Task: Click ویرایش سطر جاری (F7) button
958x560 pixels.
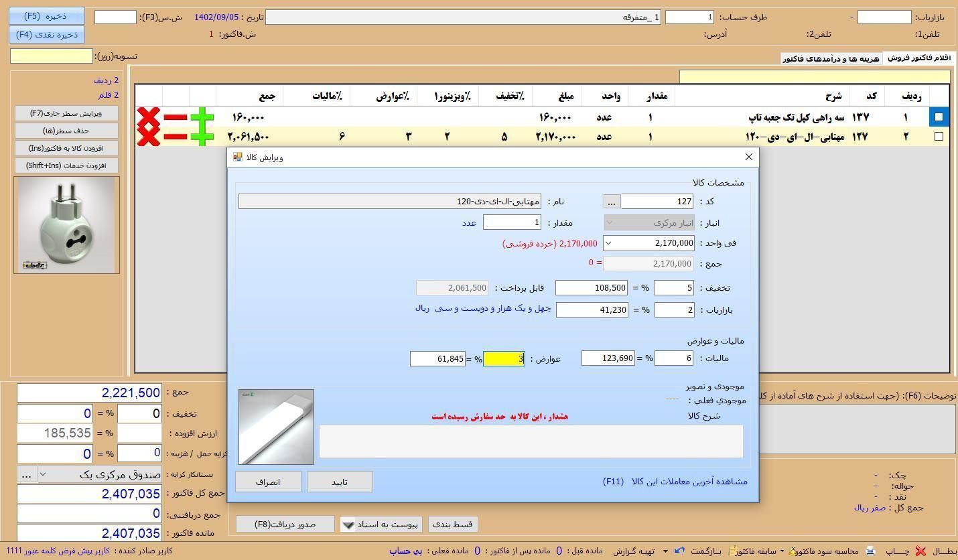Action: point(65,113)
